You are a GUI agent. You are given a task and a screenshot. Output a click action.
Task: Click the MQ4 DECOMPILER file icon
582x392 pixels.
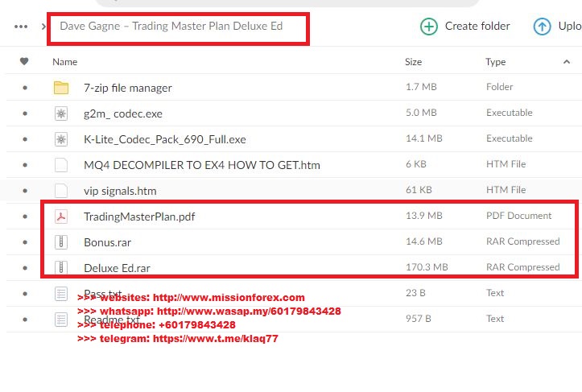(61, 165)
